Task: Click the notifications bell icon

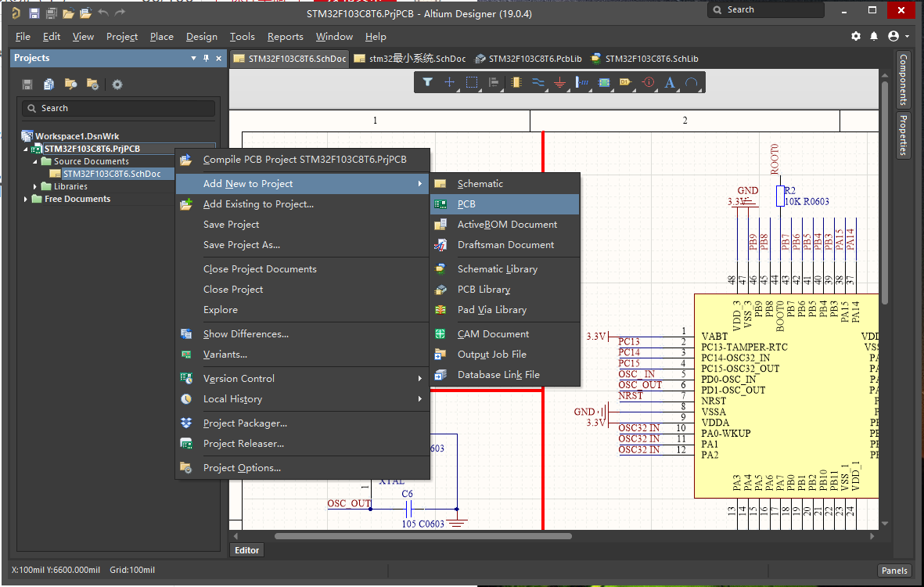Action: click(x=874, y=37)
